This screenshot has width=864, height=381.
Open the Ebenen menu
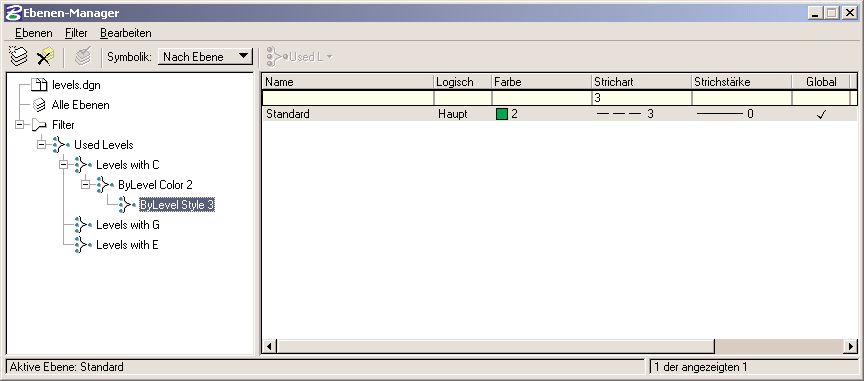click(34, 33)
